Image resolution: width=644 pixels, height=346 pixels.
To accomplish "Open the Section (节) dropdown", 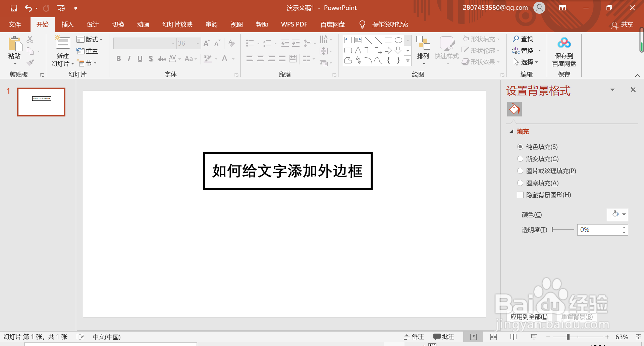I will 87,63.
